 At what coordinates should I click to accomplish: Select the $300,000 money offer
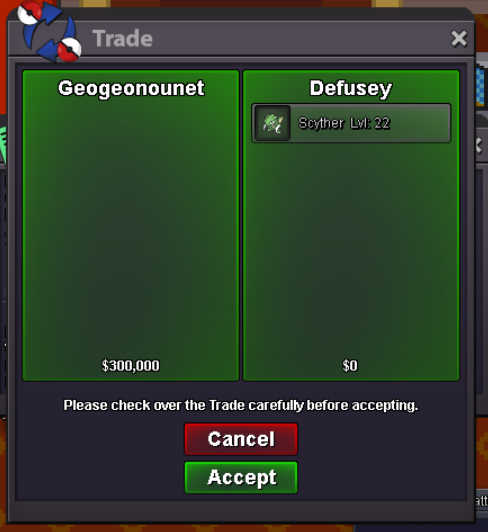(x=131, y=366)
